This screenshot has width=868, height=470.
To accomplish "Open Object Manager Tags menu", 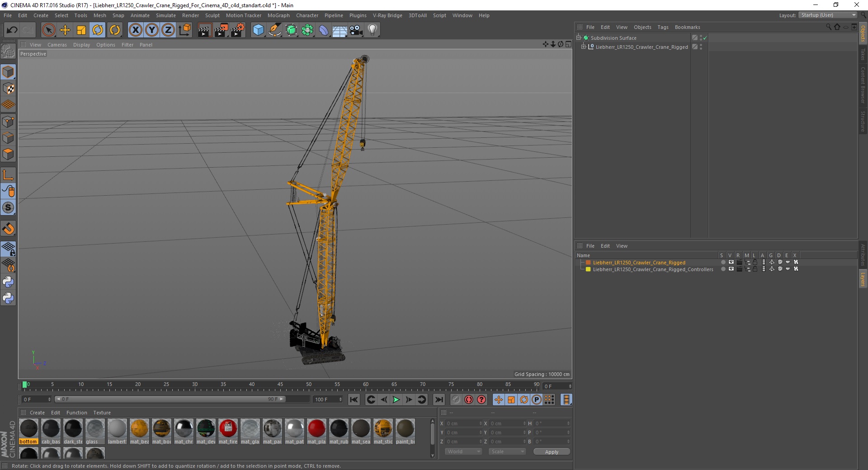I will point(663,27).
